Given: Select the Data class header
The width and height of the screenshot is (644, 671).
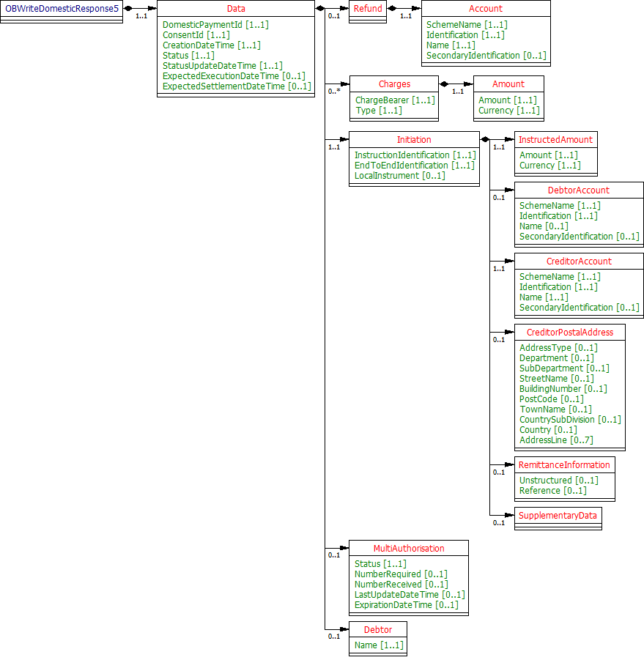Looking at the screenshot, I should [x=236, y=8].
